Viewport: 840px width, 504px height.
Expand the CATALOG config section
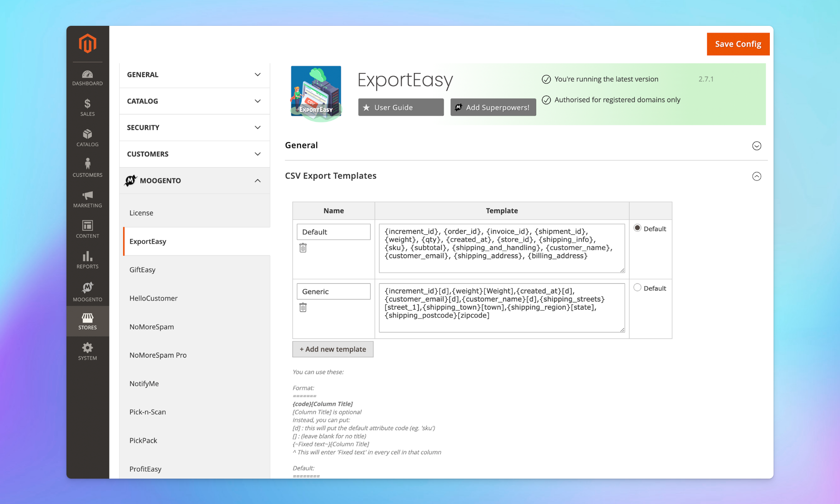(194, 101)
